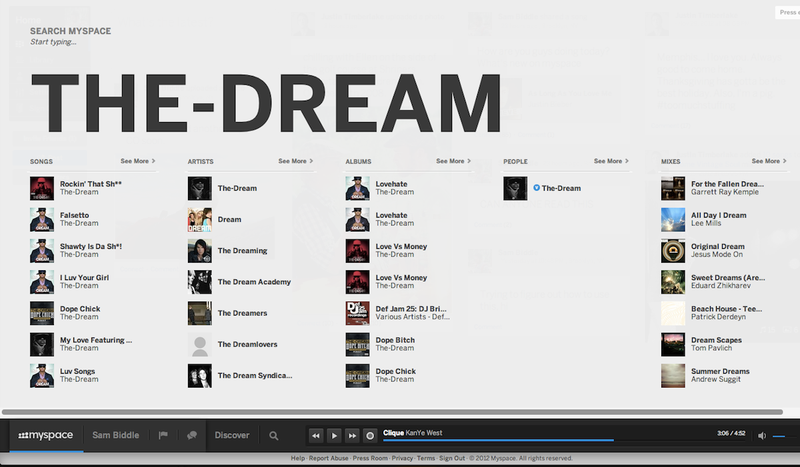
Task: Click the first Lovehate album thumbnail
Action: (x=357, y=188)
